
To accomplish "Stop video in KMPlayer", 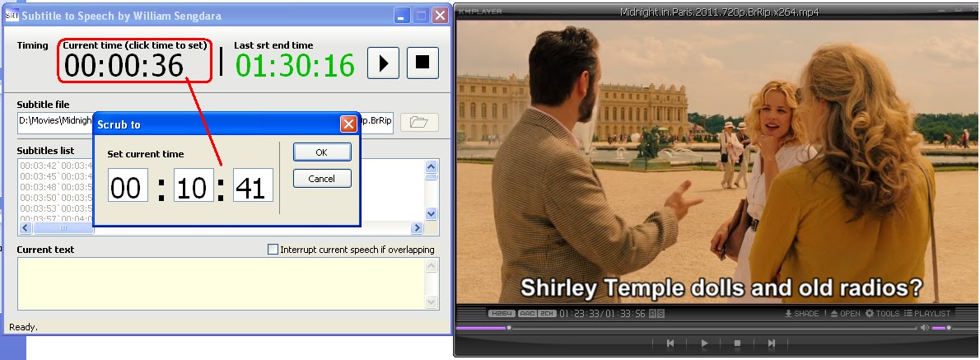I will [738, 344].
